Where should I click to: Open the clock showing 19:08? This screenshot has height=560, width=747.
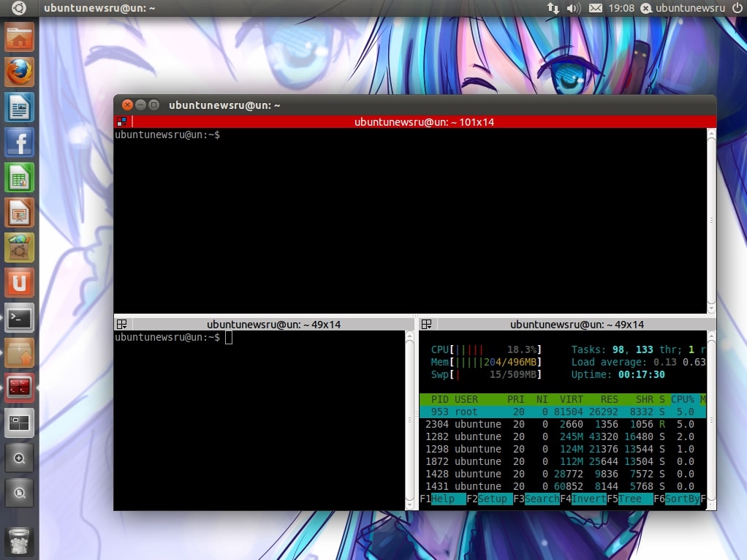[621, 8]
